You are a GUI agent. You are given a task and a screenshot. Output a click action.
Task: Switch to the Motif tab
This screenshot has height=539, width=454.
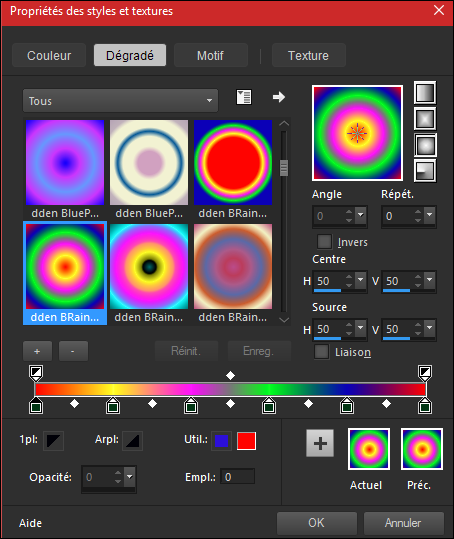pyautogui.click(x=211, y=55)
